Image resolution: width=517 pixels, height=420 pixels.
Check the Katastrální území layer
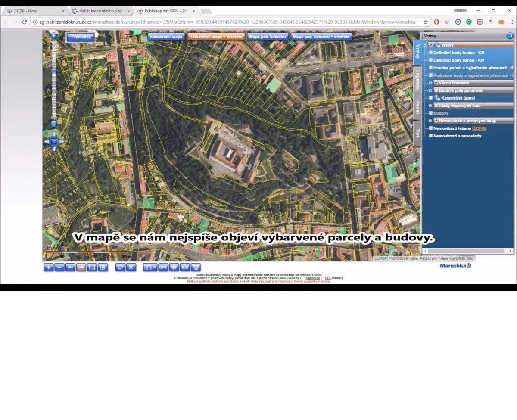(x=431, y=98)
